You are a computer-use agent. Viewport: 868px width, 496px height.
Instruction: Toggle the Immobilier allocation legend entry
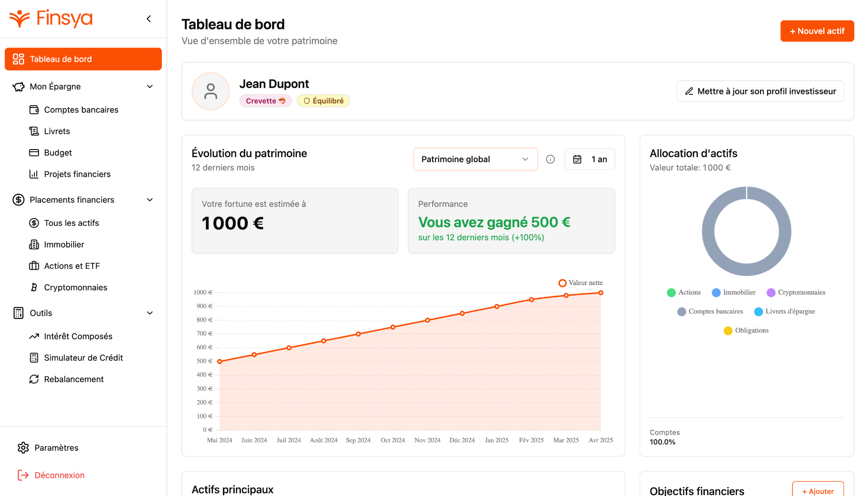[734, 293]
